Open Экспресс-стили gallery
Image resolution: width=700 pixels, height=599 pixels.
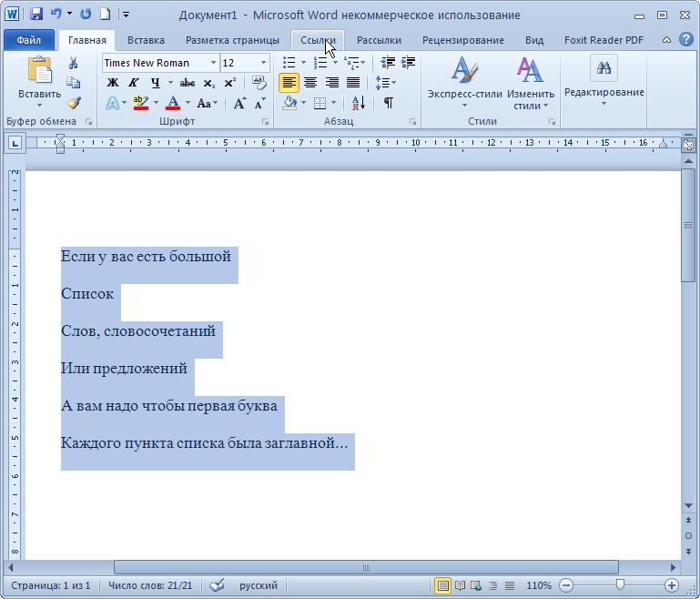tap(465, 83)
